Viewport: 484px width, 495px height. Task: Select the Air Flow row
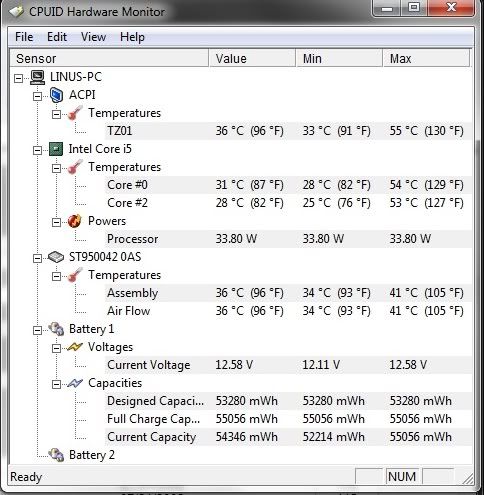pos(288,311)
